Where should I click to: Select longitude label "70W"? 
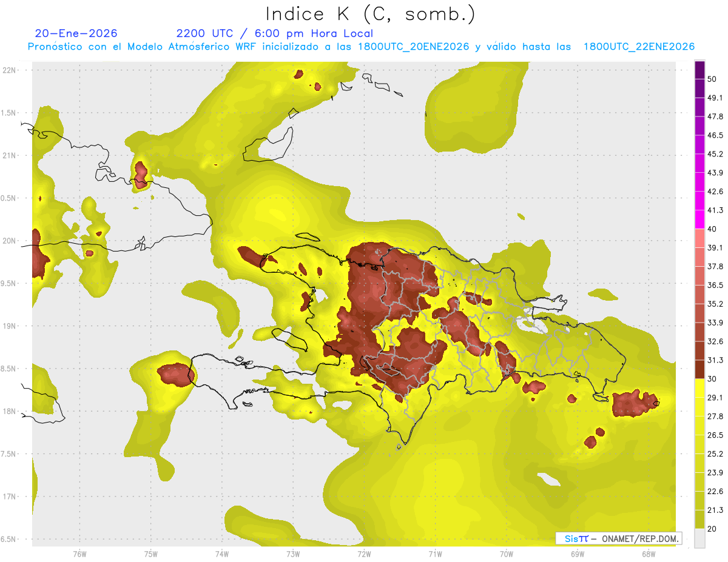[507, 554]
